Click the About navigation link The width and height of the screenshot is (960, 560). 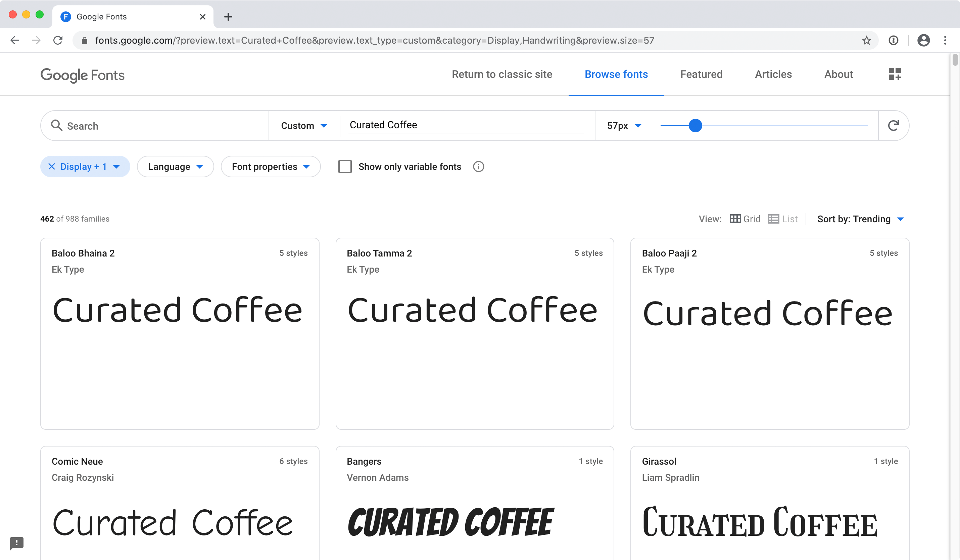coord(839,75)
